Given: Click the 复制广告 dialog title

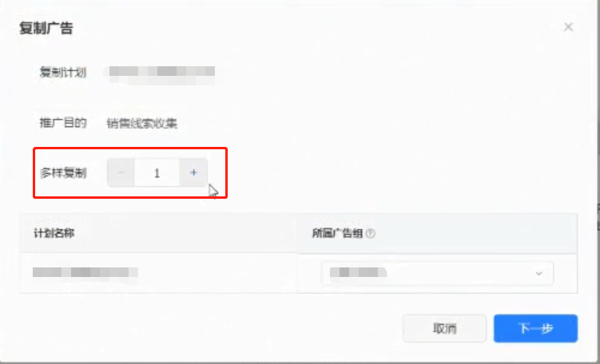Looking at the screenshot, I should 46,28.
